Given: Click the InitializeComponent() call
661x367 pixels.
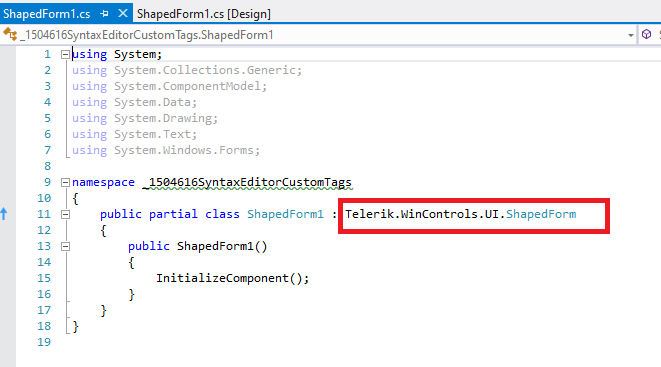Looking at the screenshot, I should (233, 278).
